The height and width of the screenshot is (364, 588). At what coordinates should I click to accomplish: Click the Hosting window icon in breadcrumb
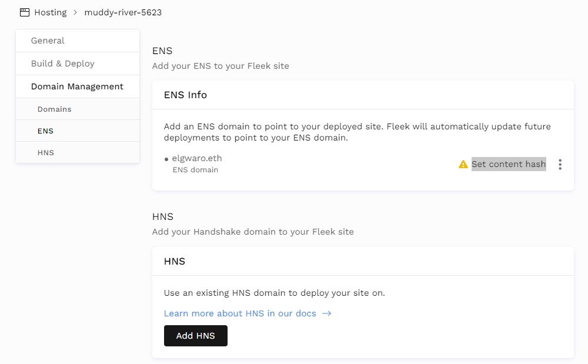tap(25, 12)
